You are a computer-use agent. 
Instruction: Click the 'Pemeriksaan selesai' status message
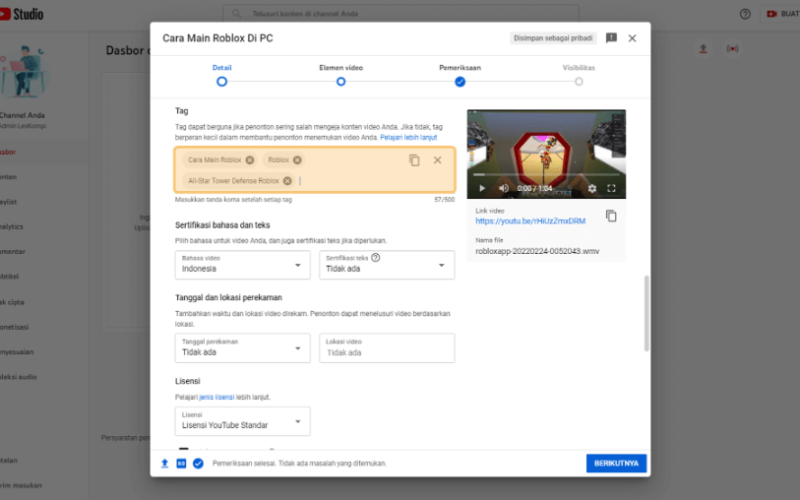pyautogui.click(x=299, y=463)
